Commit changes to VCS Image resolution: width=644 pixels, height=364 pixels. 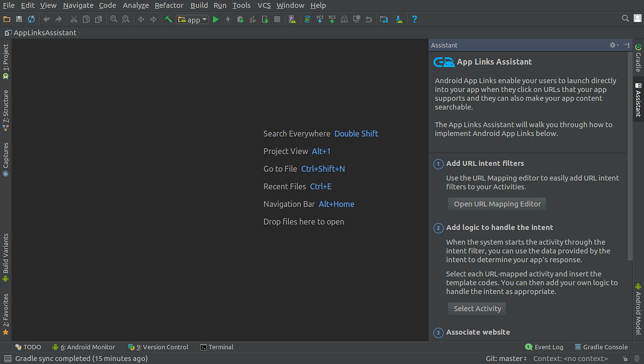(332, 19)
